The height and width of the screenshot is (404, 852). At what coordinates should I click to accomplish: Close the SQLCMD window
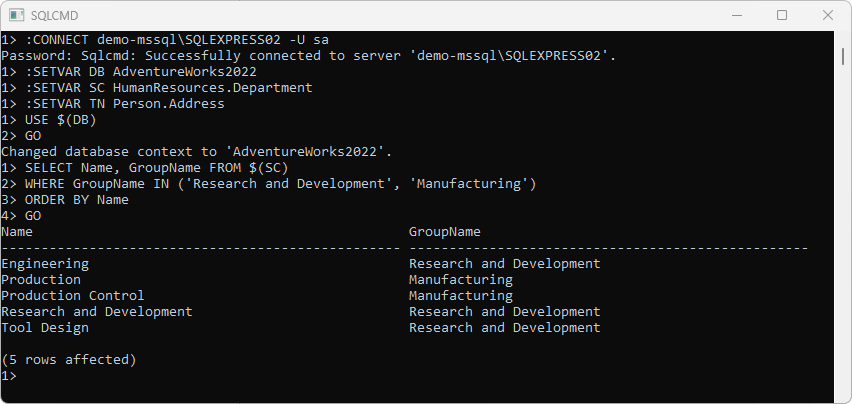tap(828, 15)
